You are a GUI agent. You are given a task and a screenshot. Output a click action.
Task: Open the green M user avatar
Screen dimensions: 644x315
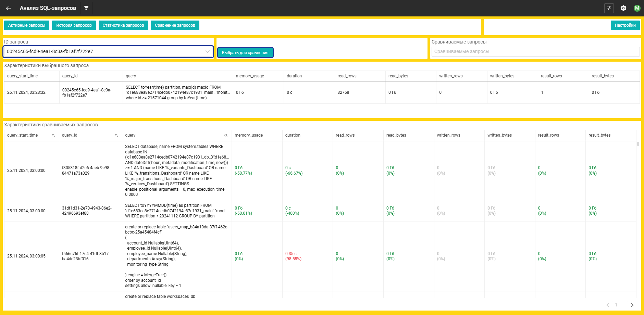click(x=637, y=8)
